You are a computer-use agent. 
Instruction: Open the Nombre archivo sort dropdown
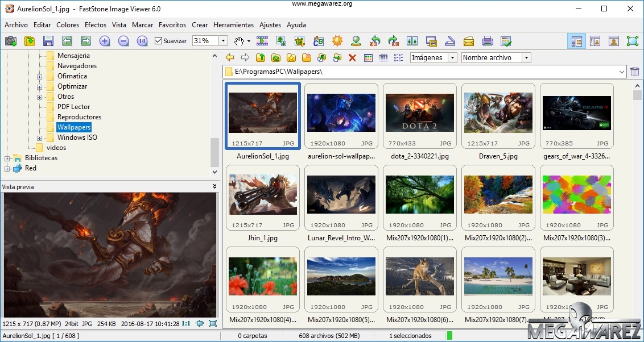tap(527, 58)
